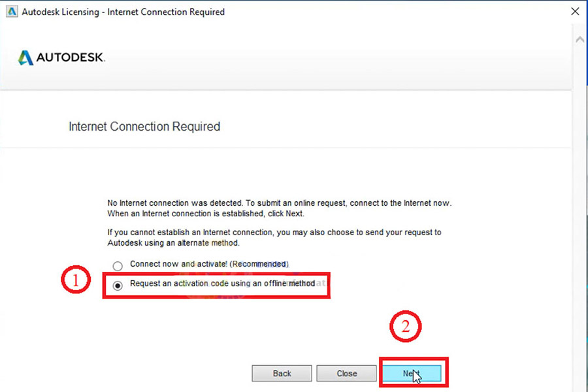Screen dimensions: 588x392
Task: Click the Autodesk 'A' logo mark in header
Action: tap(25, 57)
